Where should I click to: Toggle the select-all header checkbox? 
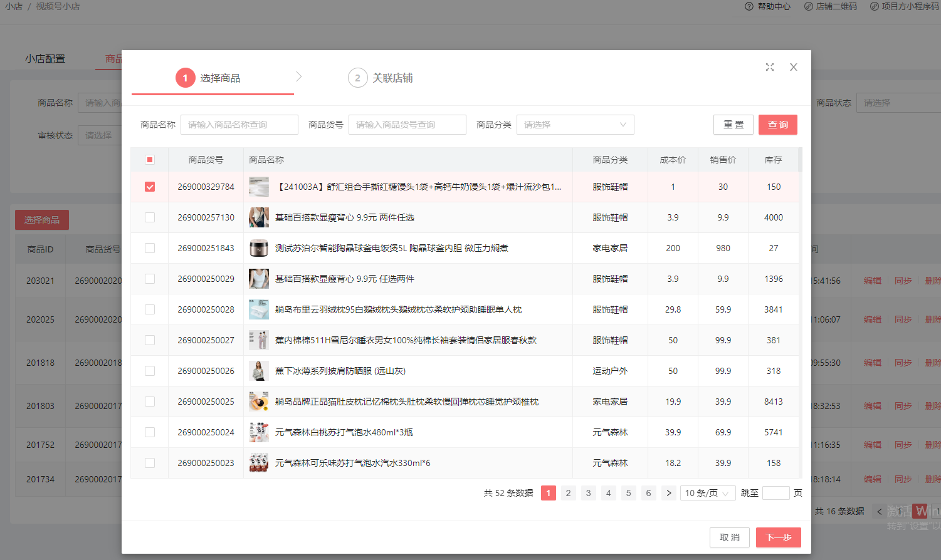coord(150,160)
